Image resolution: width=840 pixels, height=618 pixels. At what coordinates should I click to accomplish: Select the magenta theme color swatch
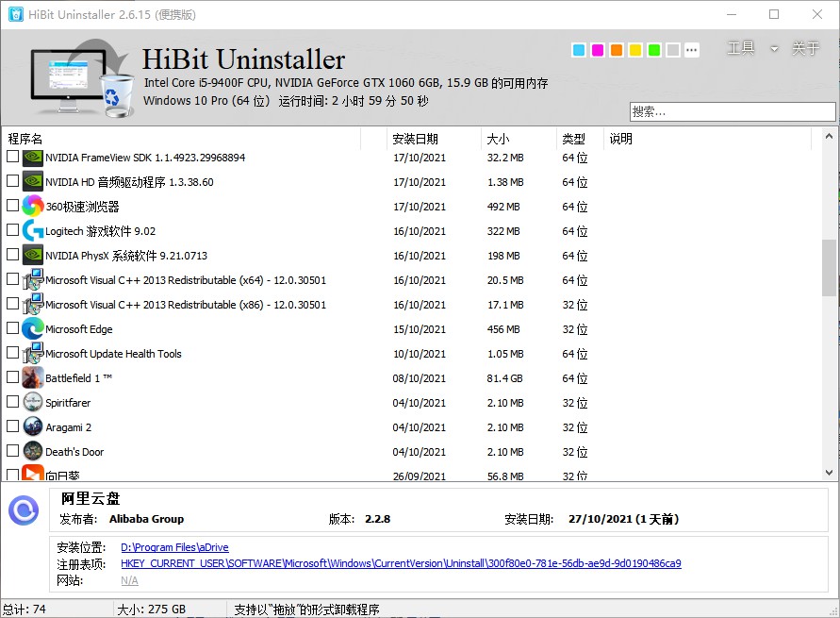tap(598, 50)
